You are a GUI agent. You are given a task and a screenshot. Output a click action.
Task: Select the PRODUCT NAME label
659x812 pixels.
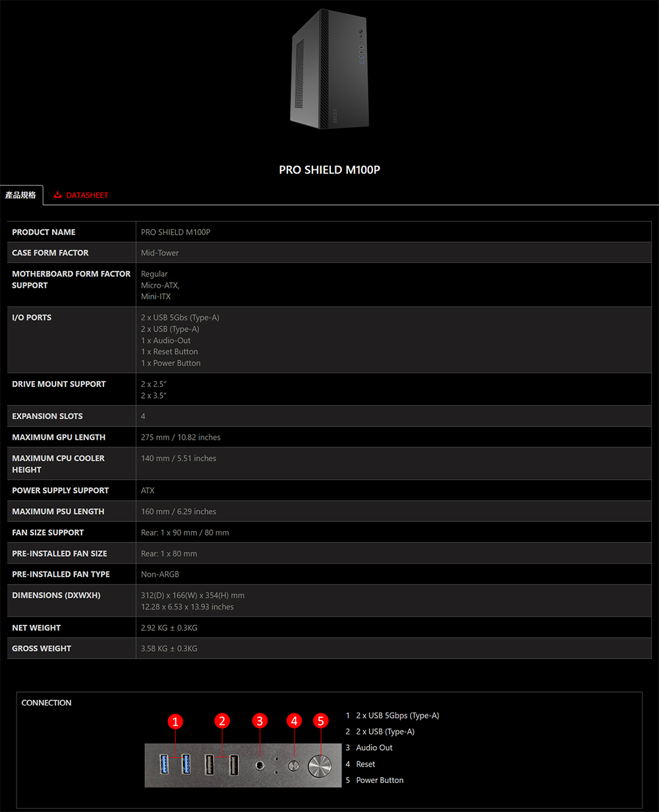(43, 232)
